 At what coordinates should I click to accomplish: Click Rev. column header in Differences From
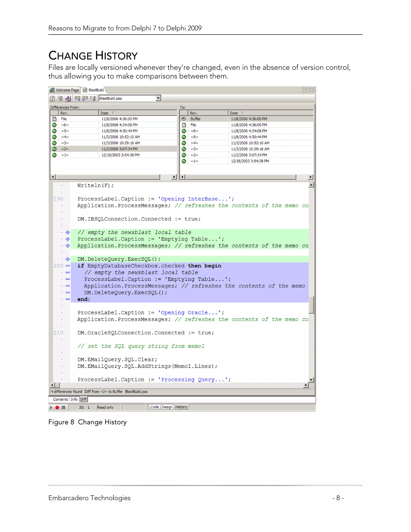coord(79,113)
